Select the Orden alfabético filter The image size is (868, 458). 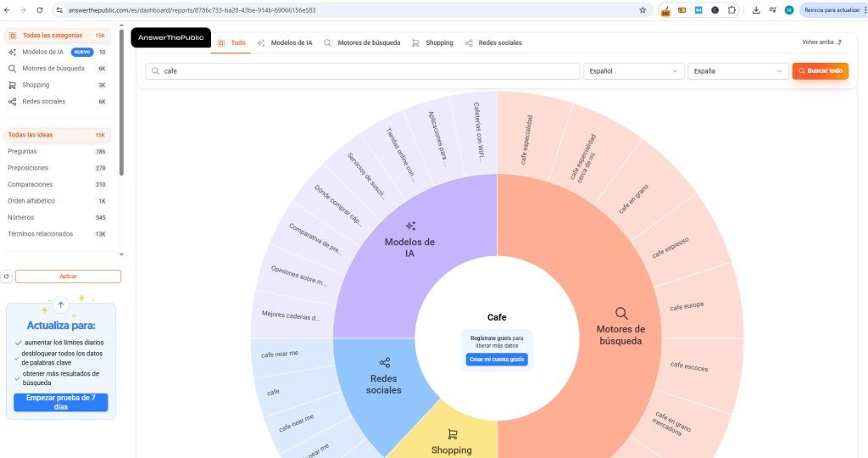coord(58,201)
